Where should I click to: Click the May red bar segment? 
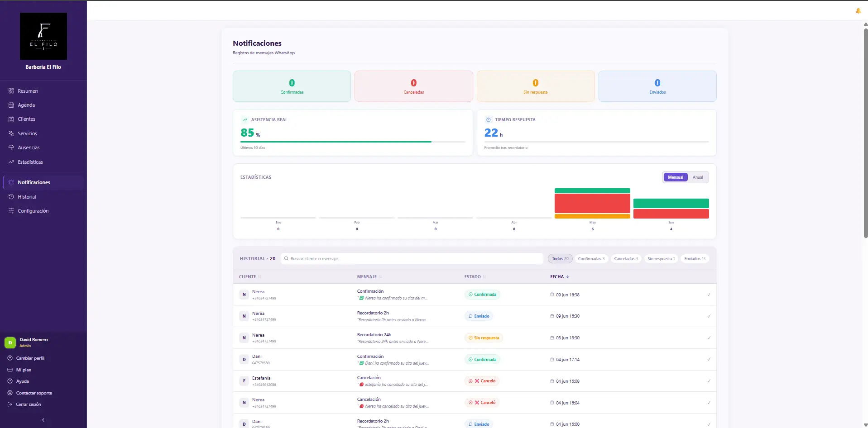tap(592, 204)
